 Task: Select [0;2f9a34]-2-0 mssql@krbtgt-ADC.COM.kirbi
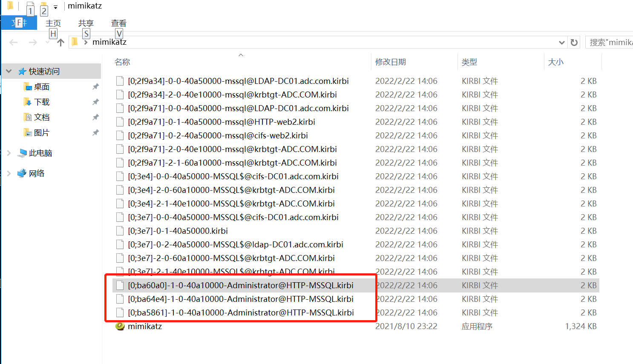(x=232, y=95)
